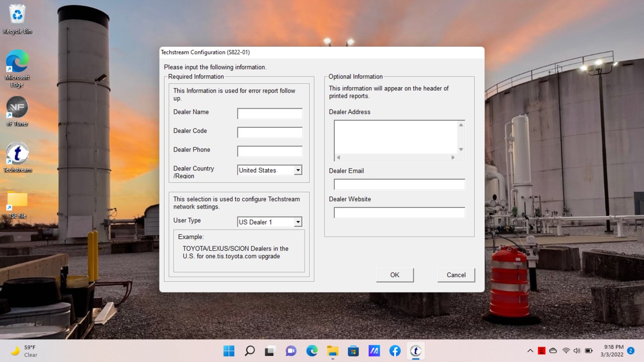
Task: Click the "Dealer Code" label
Action: [190, 131]
